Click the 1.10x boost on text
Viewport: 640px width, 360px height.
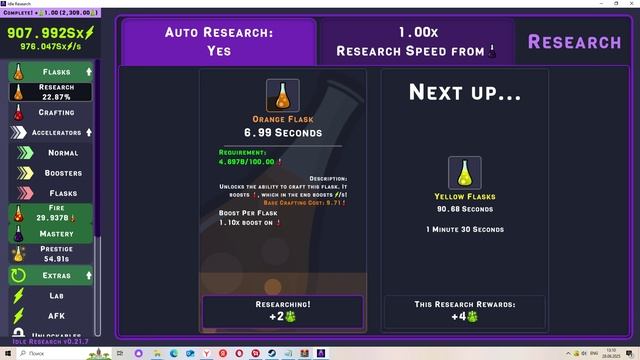pos(249,223)
